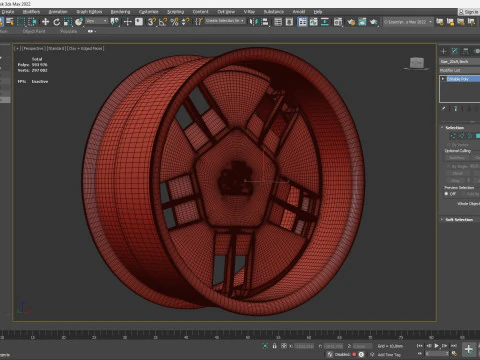The image size is (480, 360).
Task: Toggle the selection lock icon
Action: pos(275,346)
